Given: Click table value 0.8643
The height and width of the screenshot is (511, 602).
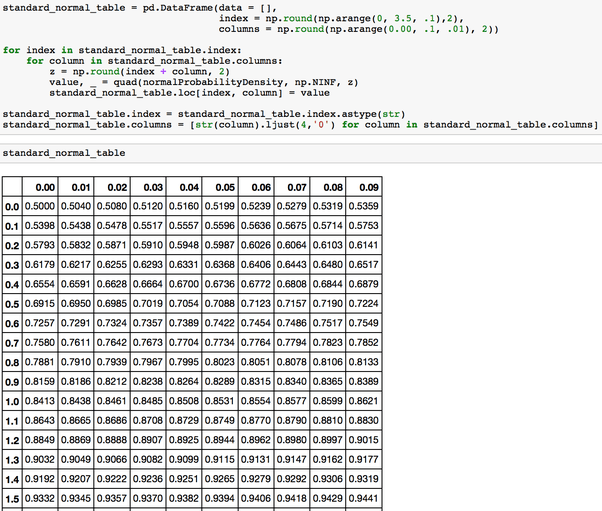Looking at the screenshot, I should point(40,420).
